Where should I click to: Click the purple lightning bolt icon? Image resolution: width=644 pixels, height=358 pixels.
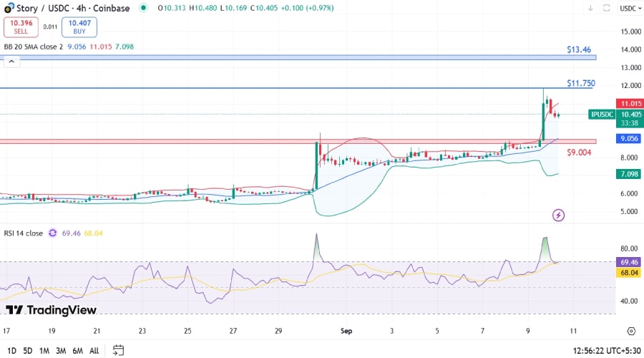click(x=558, y=215)
